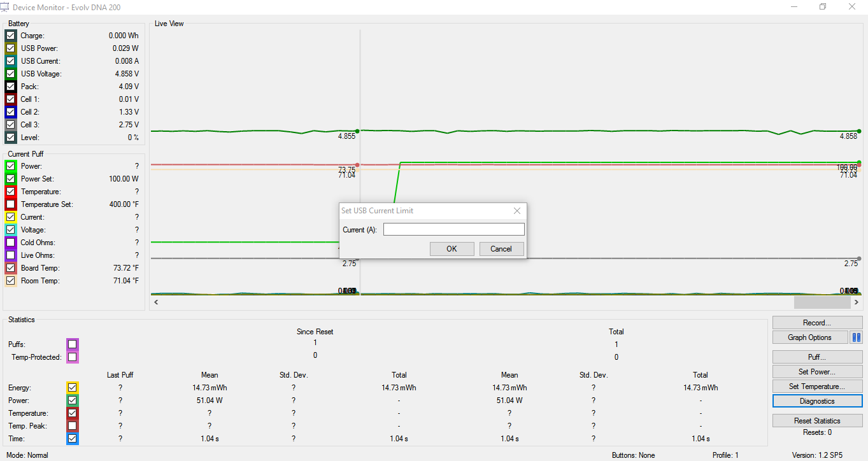Screen dimensions: 868x461
Task: Open the Graph Options menu
Action: point(809,337)
